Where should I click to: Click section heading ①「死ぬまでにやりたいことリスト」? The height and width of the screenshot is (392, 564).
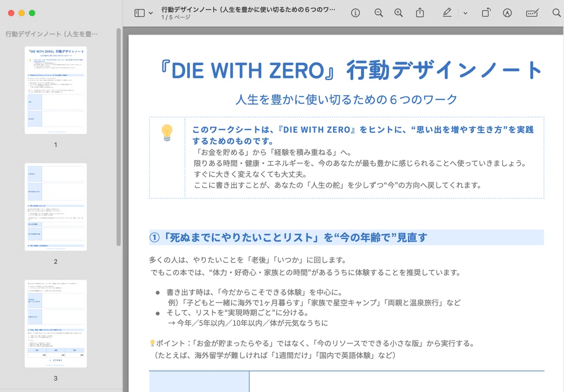(288, 238)
